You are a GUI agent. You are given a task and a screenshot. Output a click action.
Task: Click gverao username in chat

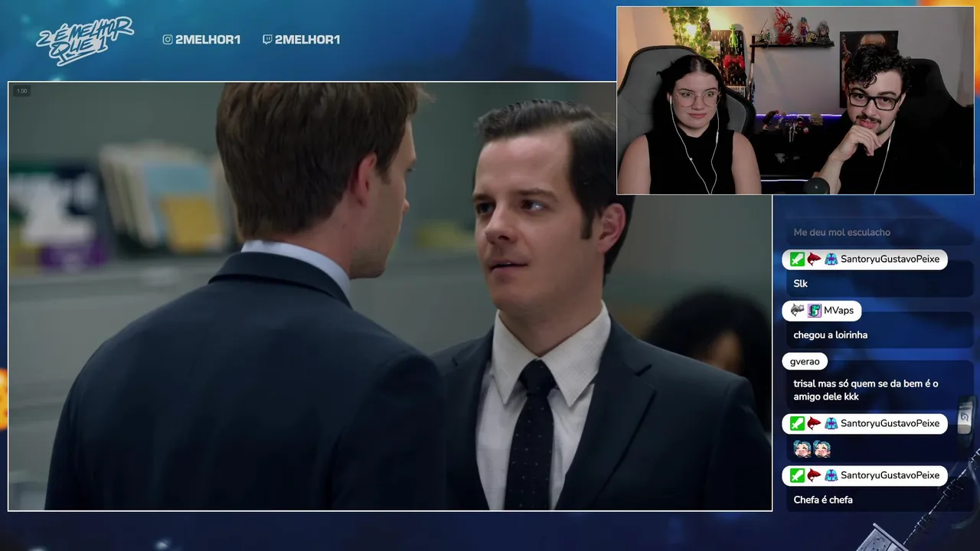tap(805, 362)
